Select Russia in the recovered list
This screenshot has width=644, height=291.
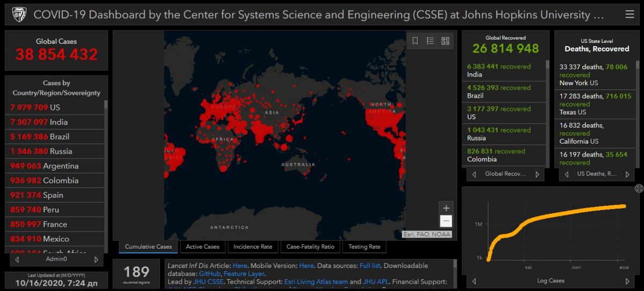pyautogui.click(x=504, y=134)
